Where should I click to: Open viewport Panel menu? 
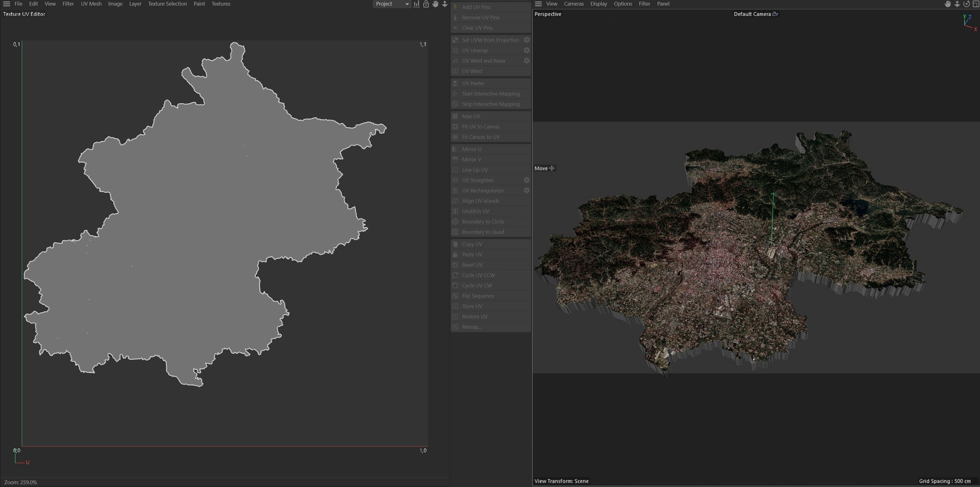click(663, 4)
